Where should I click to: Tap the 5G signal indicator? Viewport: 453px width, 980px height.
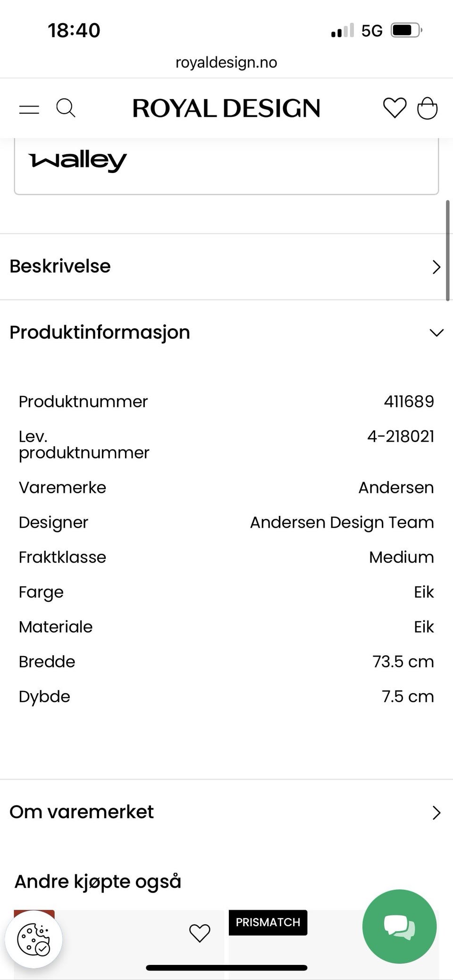point(372,31)
